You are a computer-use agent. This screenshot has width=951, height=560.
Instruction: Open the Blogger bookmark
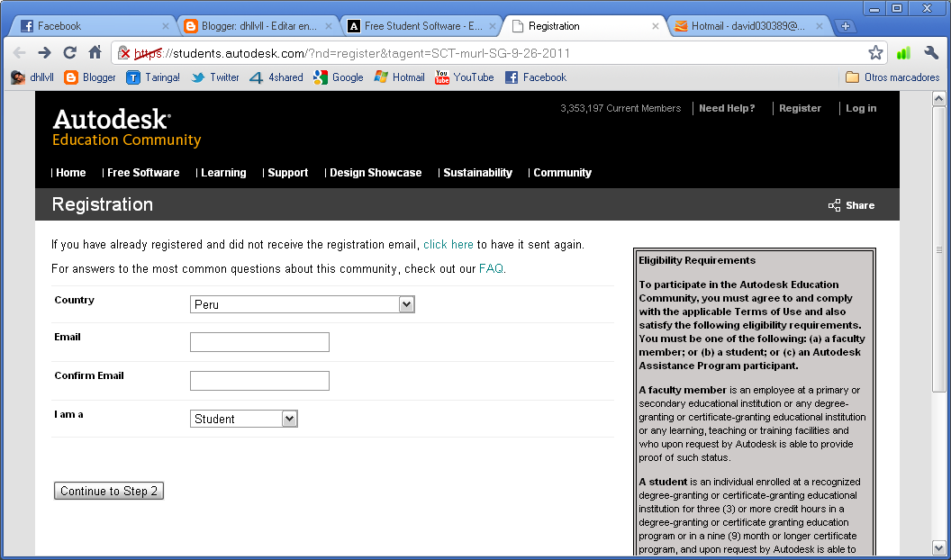(x=90, y=77)
